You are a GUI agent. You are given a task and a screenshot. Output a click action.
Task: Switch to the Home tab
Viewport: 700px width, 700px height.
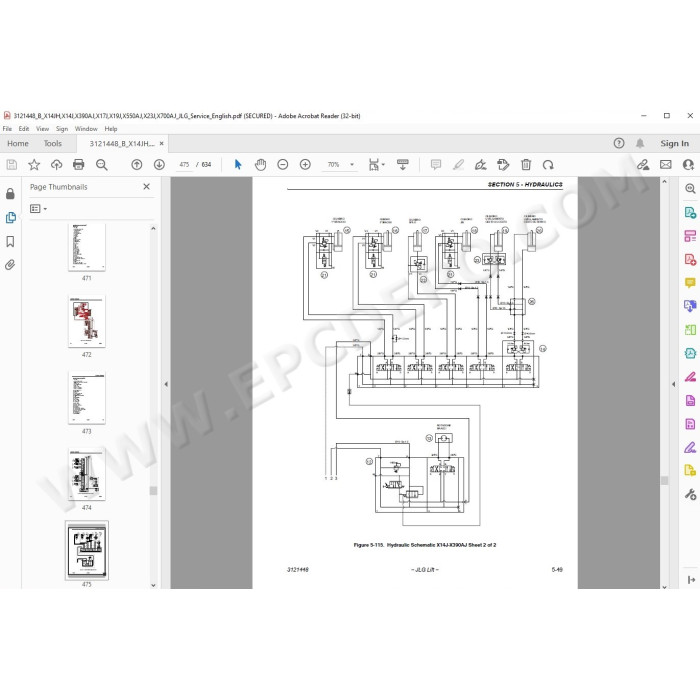18,143
